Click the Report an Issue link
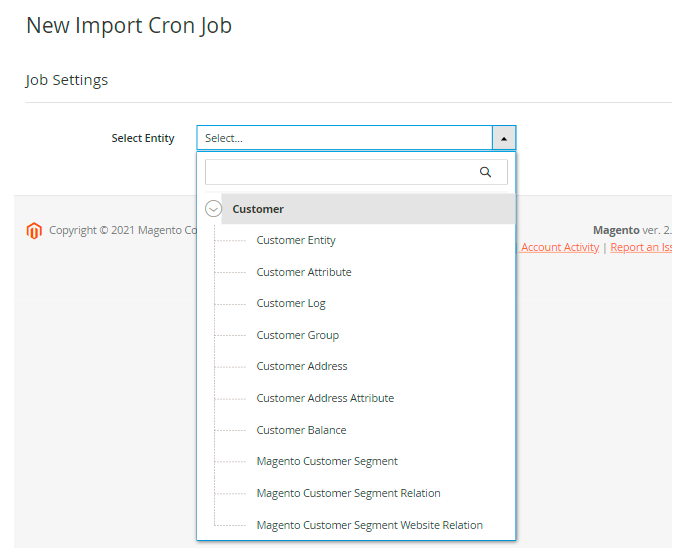The image size is (684, 548). [645, 247]
